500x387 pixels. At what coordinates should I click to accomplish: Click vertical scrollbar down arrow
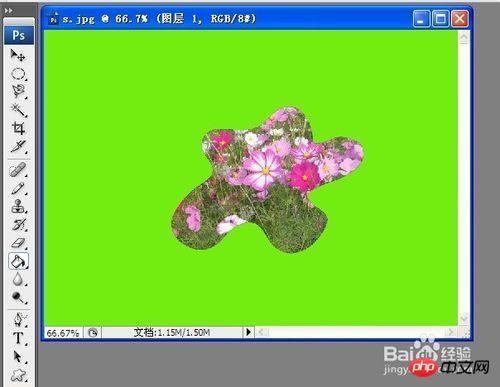click(464, 318)
